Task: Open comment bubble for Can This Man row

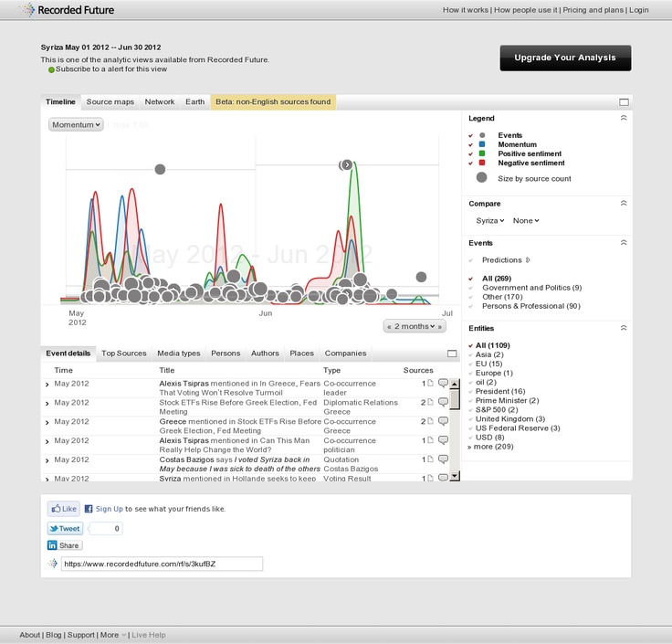Action: coord(443,440)
